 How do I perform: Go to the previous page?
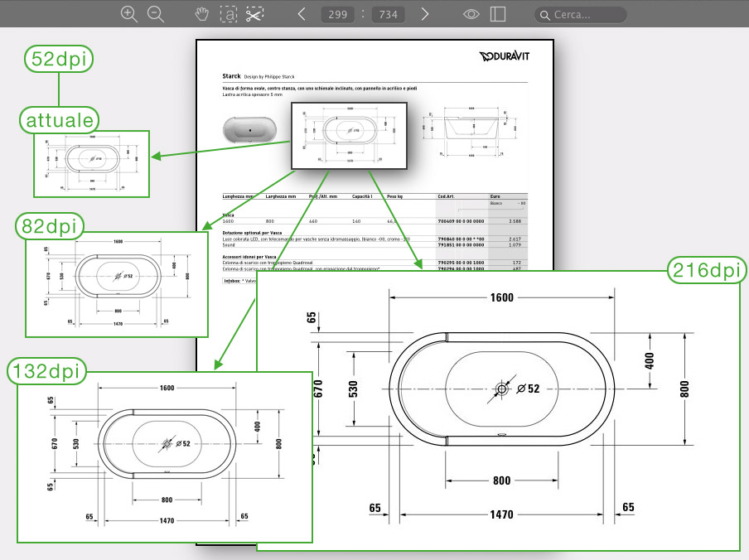tap(302, 14)
